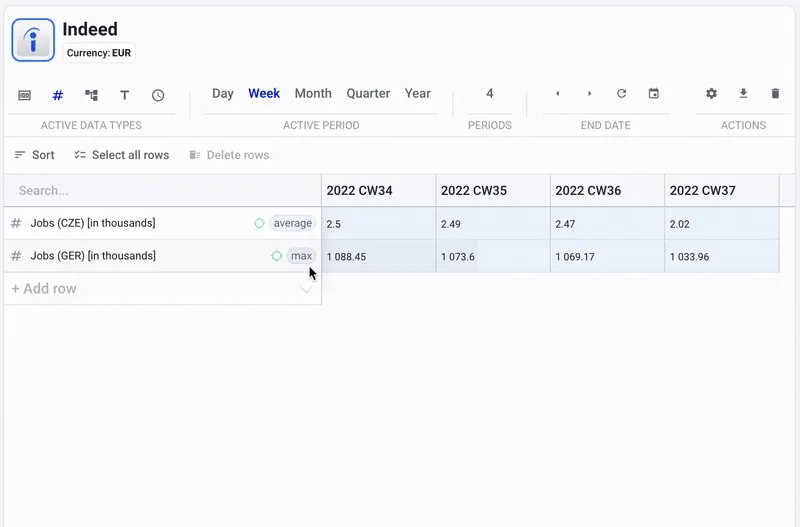Screen dimensions: 800x527
Task: Open settings gear in Actions
Action: pyautogui.click(x=711, y=93)
